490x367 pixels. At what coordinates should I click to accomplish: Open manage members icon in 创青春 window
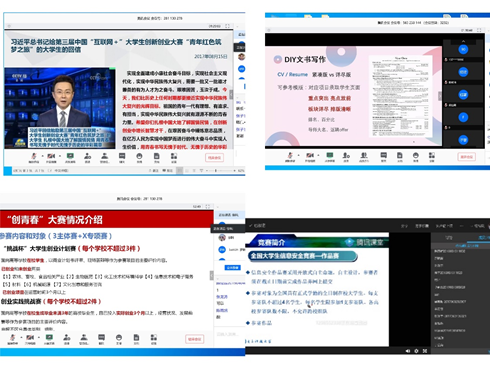(84, 338)
